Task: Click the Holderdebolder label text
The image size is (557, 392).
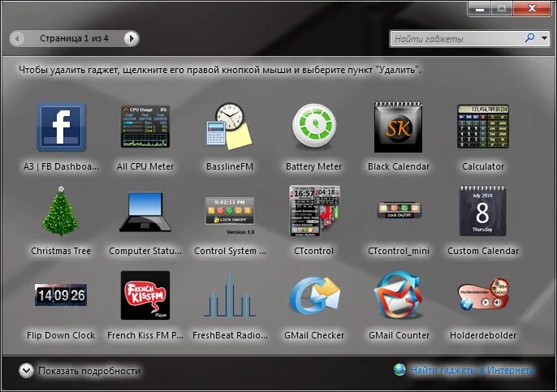Action: pyautogui.click(x=483, y=335)
